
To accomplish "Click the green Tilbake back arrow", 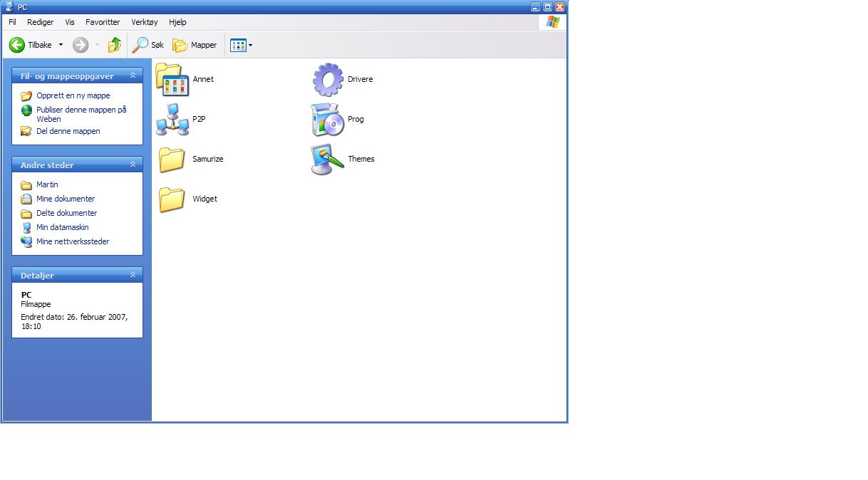I will pos(16,45).
